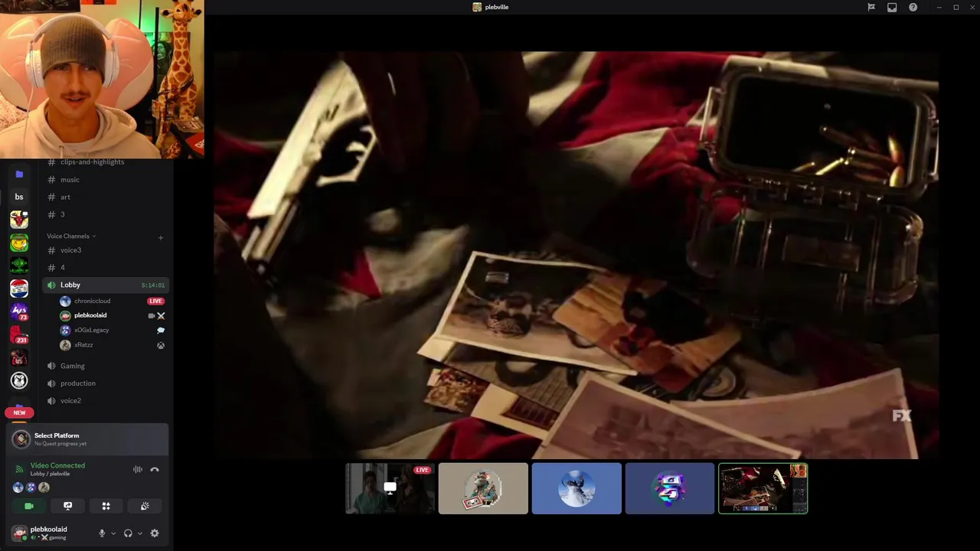Mute the microphone
Image resolution: width=980 pixels, height=551 pixels.
[x=102, y=533]
